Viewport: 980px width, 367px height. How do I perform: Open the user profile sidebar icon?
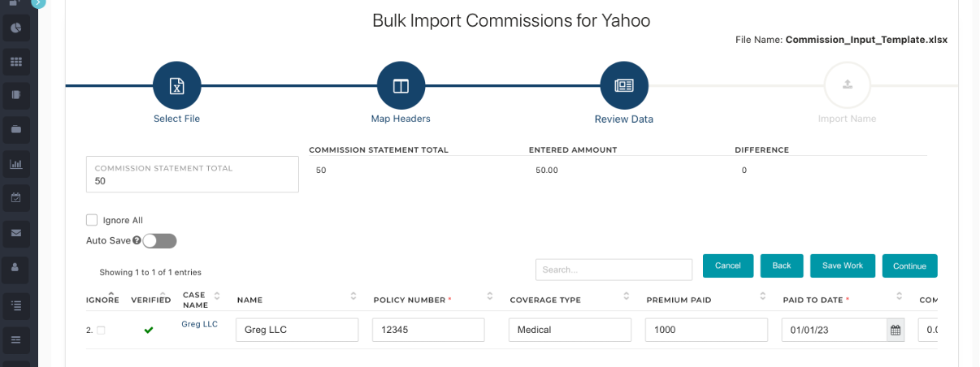pyautogui.click(x=15, y=266)
